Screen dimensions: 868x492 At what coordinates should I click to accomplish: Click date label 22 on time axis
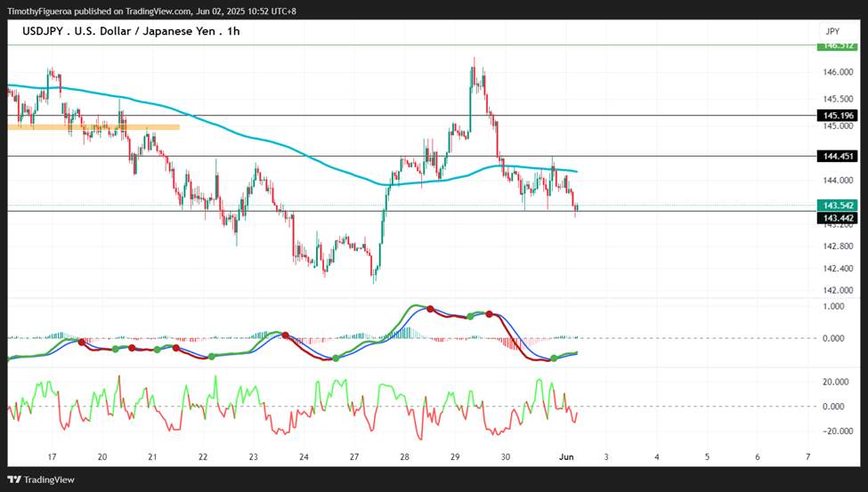tap(203, 457)
